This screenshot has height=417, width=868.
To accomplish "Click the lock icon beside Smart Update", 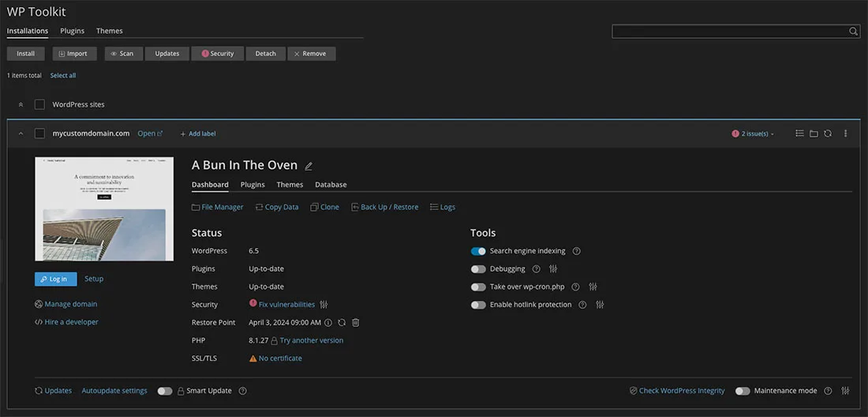I will pyautogui.click(x=181, y=391).
